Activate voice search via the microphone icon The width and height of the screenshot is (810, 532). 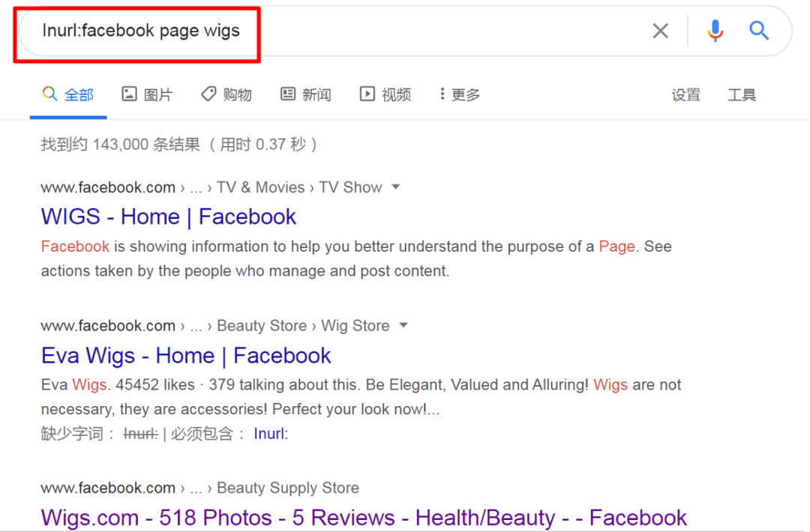(x=715, y=31)
